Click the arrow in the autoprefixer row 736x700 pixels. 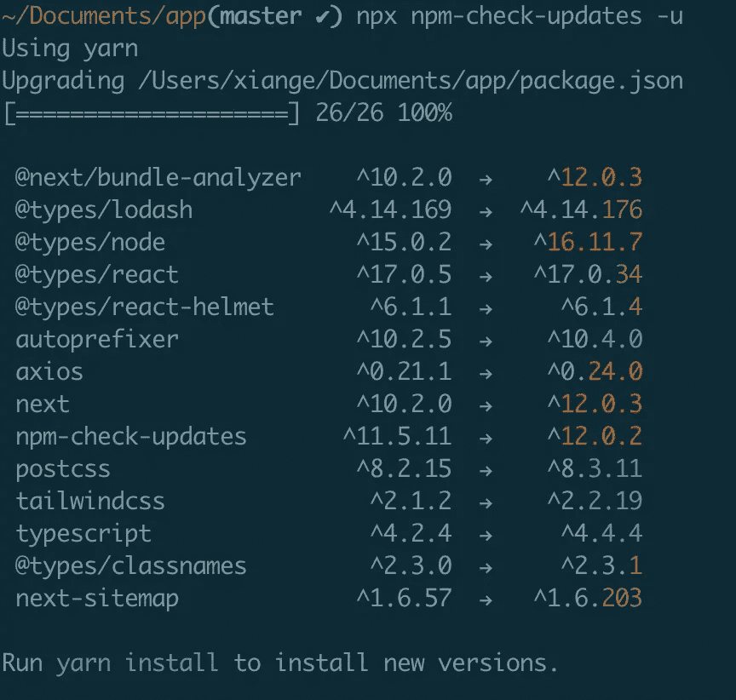486,340
